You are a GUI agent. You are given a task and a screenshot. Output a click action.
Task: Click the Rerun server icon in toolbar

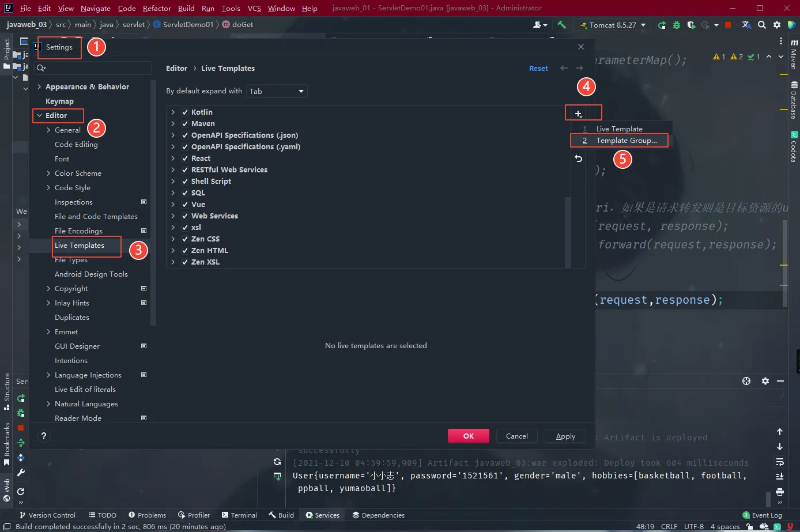click(662, 25)
